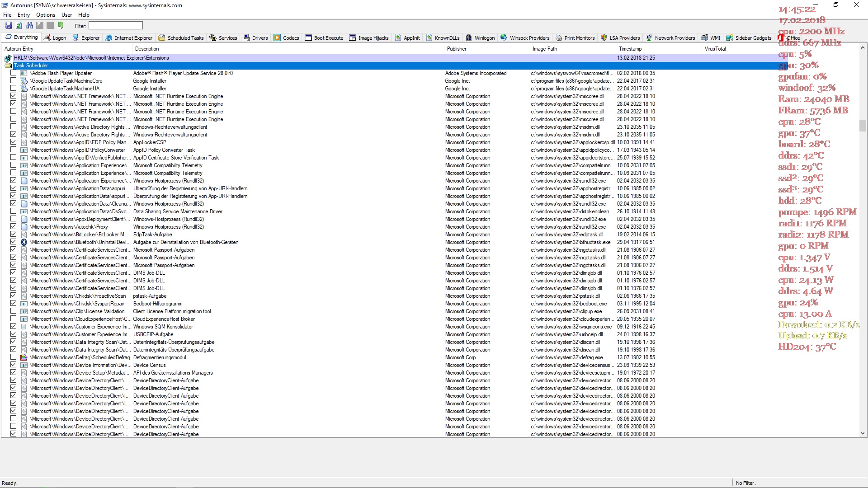Switch to the Boot Execute tab

[324, 38]
